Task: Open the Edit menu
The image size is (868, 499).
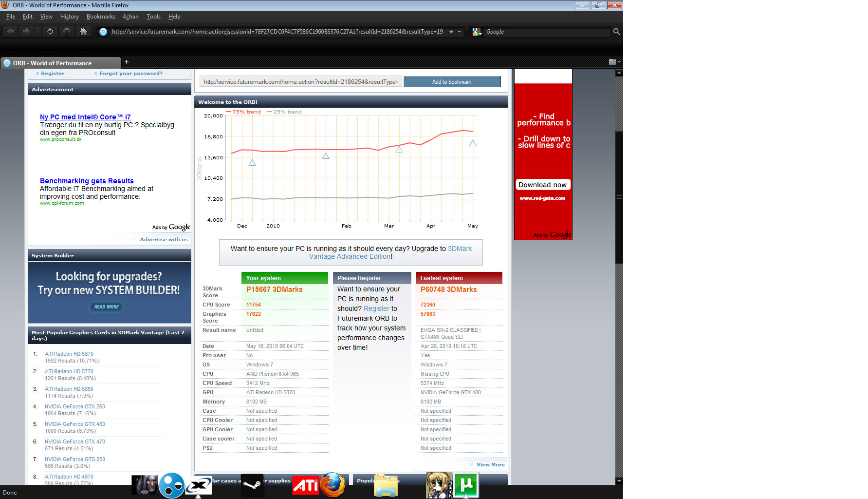Action: tap(28, 17)
